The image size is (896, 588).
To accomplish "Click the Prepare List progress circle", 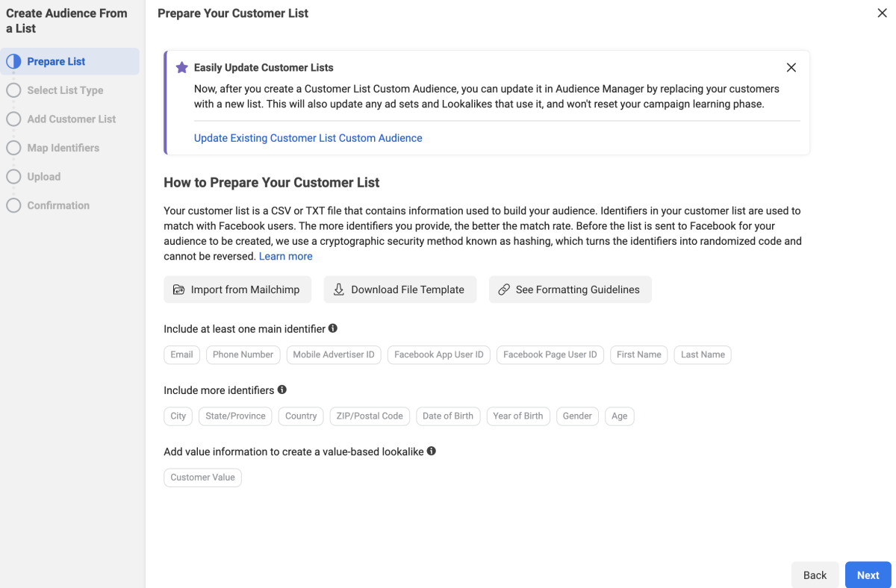I will [x=13, y=60].
